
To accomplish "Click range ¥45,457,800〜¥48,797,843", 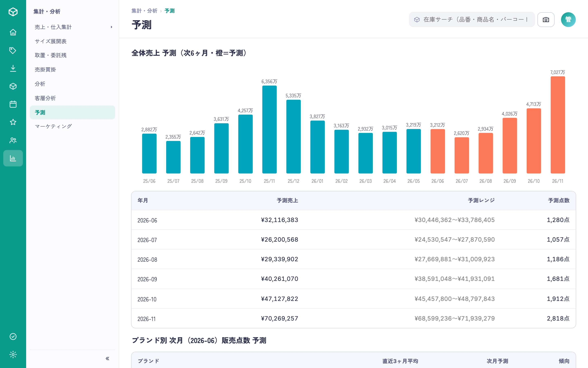I will [x=455, y=299].
